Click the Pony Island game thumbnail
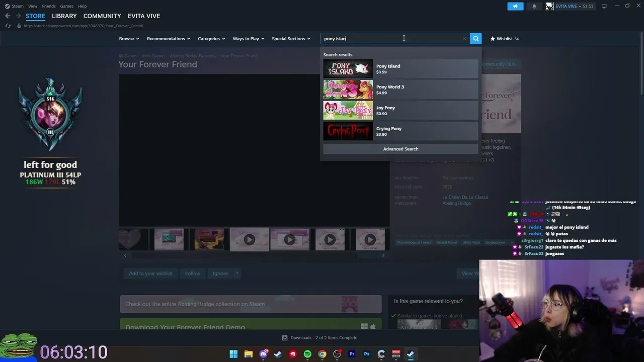644x362 pixels. 348,69
